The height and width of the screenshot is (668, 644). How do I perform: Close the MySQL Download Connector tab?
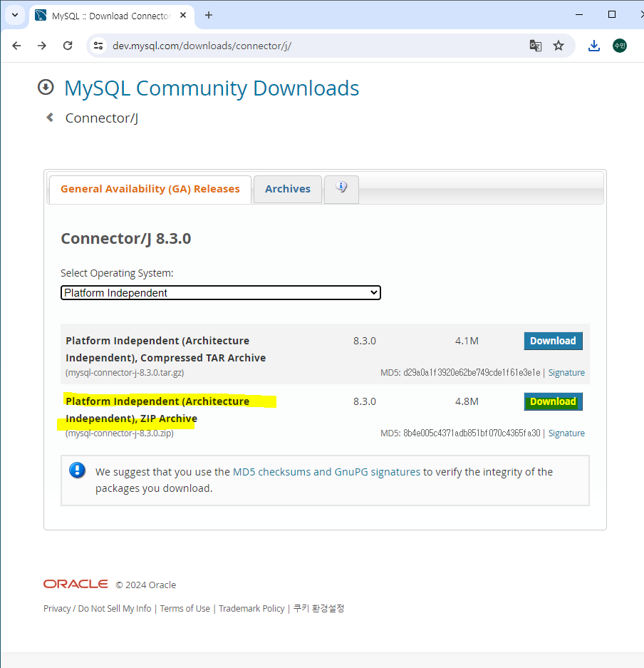[183, 16]
